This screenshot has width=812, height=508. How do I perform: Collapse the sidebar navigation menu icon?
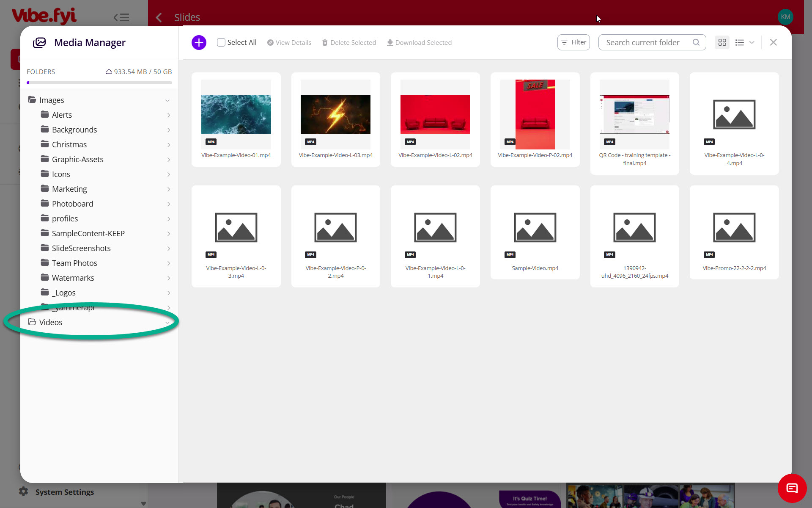[x=121, y=17]
